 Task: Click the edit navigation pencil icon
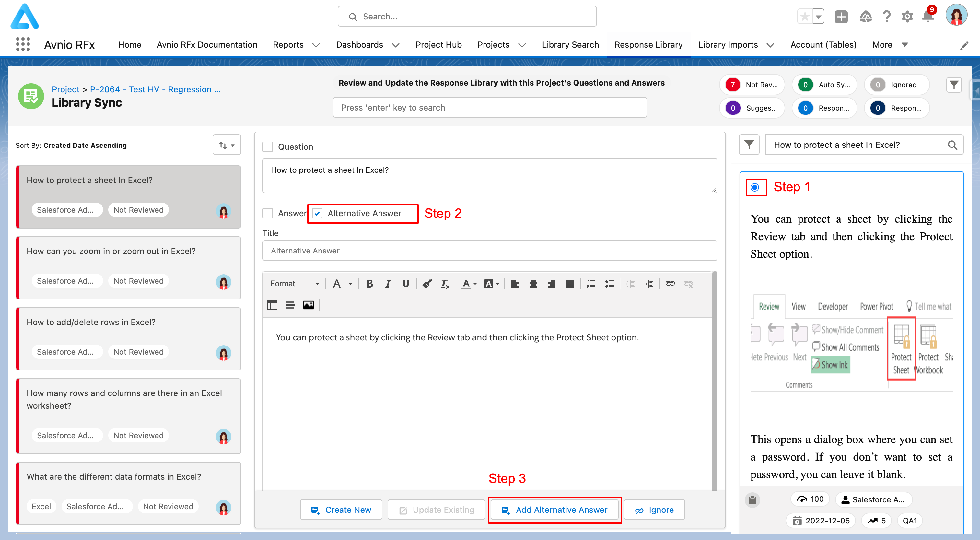[964, 45]
